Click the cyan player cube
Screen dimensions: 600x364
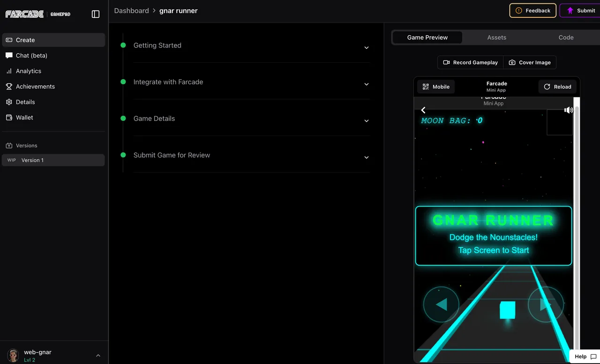tap(507, 310)
